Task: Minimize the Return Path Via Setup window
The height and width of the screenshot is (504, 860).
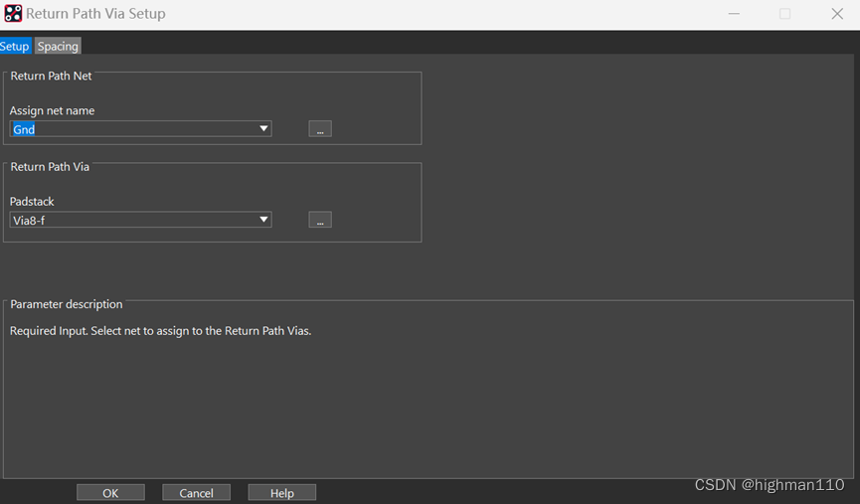Action: [734, 14]
